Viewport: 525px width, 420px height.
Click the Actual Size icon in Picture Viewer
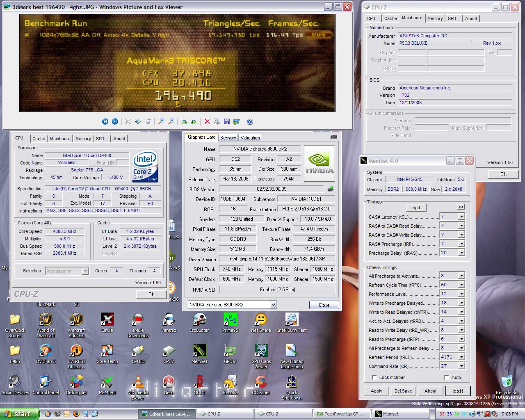[138, 121]
